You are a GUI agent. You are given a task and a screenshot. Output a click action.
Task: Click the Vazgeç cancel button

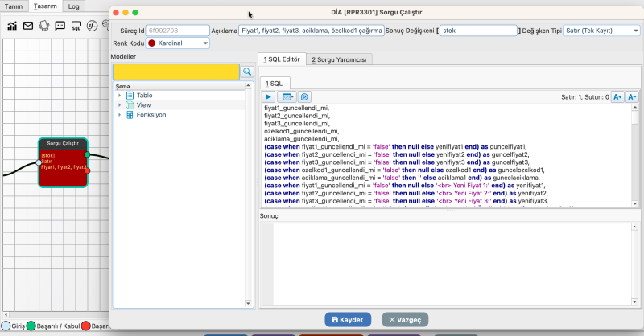click(x=405, y=319)
